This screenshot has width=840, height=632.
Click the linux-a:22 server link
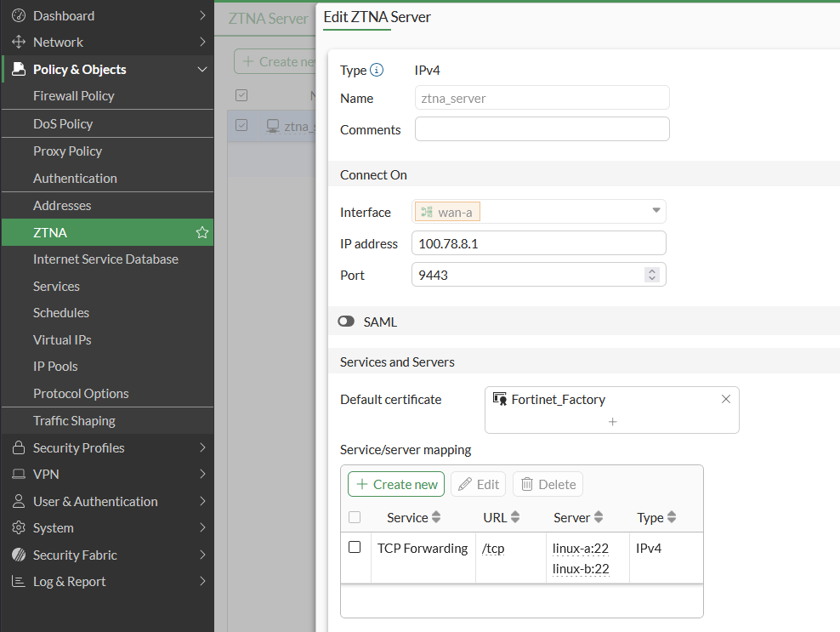point(581,549)
